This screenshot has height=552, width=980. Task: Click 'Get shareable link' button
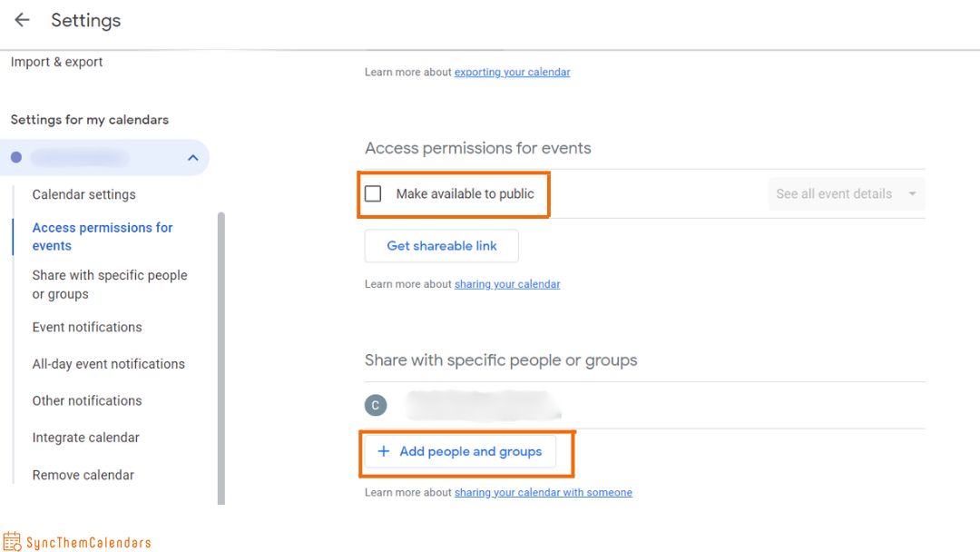click(x=442, y=246)
